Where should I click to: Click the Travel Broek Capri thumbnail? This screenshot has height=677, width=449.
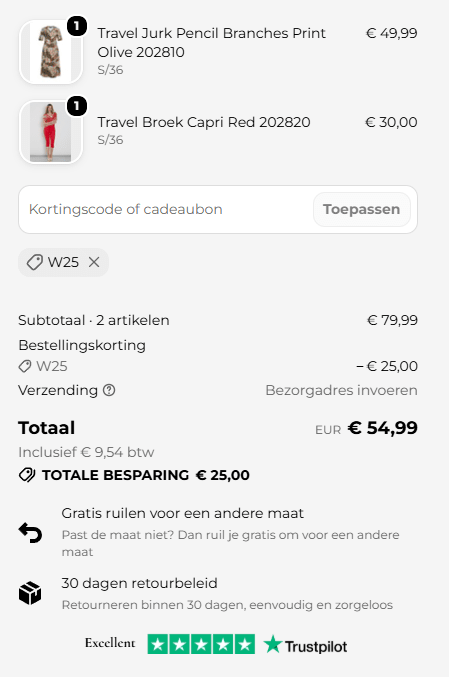[51, 132]
